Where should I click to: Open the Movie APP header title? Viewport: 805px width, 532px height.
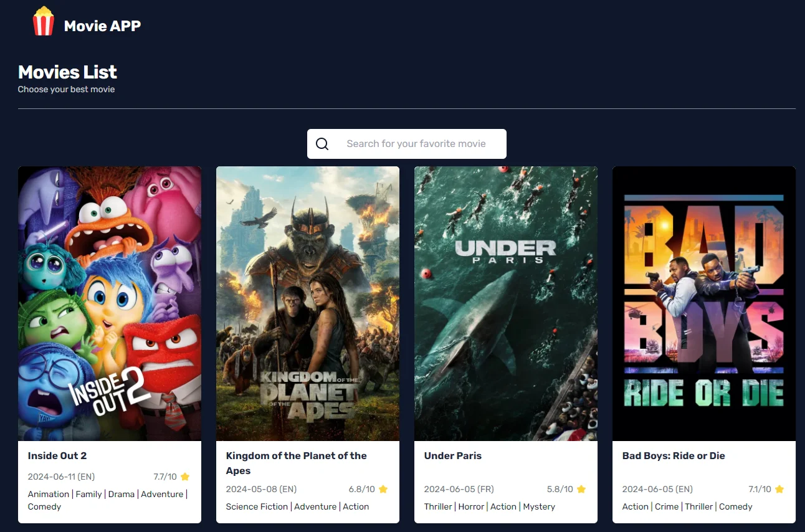[103, 26]
